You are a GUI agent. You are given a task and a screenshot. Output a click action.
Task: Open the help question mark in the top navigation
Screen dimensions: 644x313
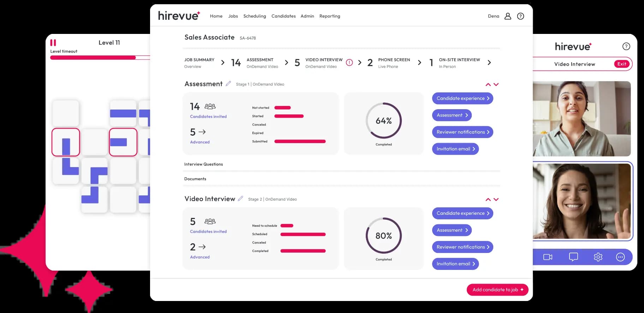pos(520,16)
